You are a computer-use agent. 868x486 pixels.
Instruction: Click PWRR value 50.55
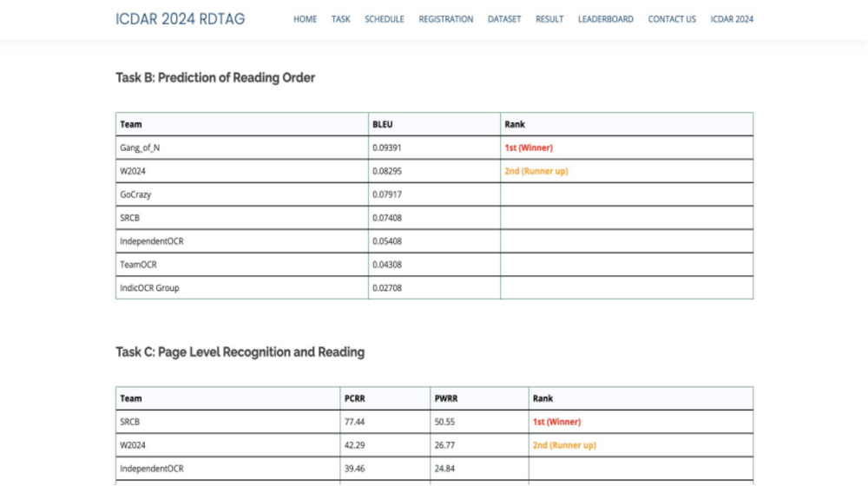pyautogui.click(x=444, y=422)
